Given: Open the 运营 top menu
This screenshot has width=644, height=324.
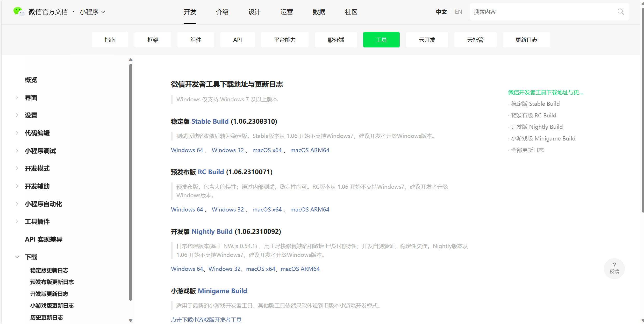Looking at the screenshot, I should point(287,12).
